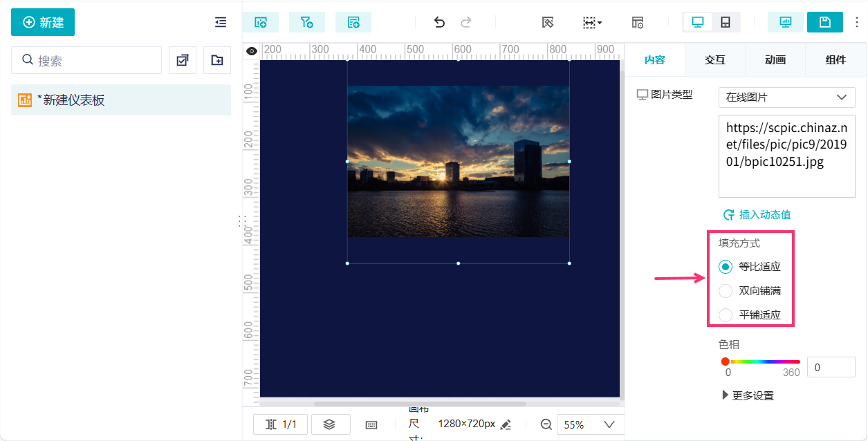Open the 在线图片 type dropdown
Screen dimensions: 868x441
click(787, 97)
